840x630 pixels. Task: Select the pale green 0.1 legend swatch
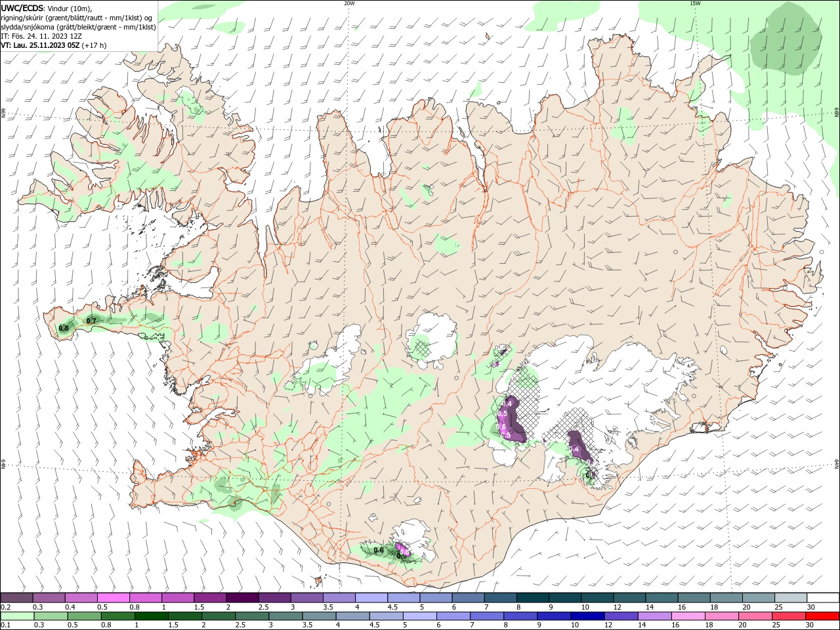(x=16, y=616)
